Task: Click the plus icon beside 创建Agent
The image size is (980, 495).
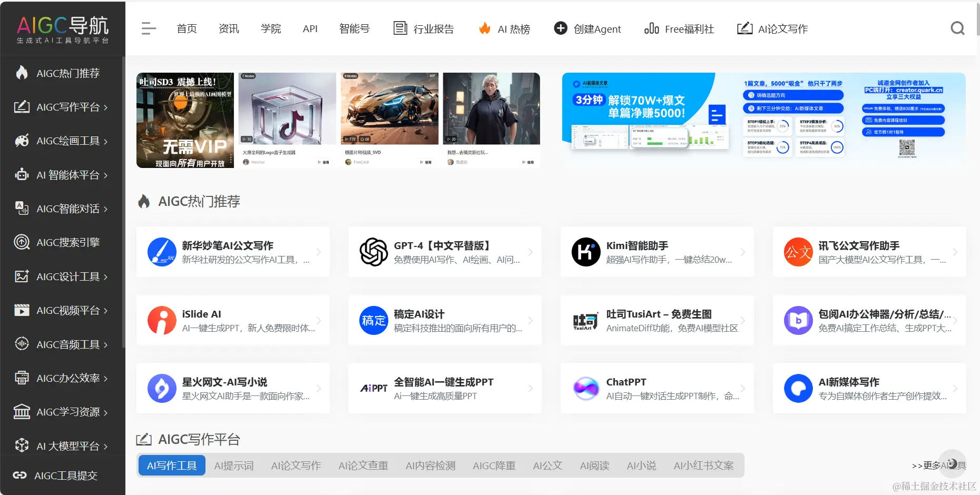Action: (561, 28)
